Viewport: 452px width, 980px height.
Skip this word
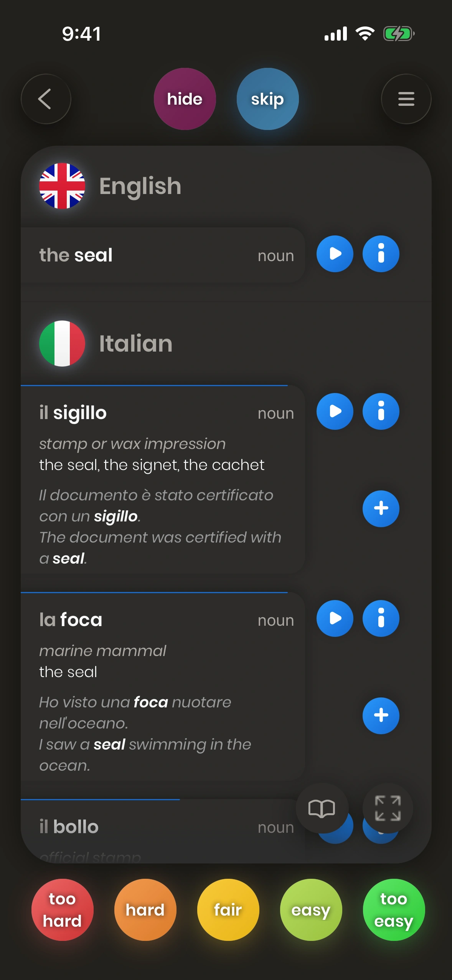click(267, 99)
